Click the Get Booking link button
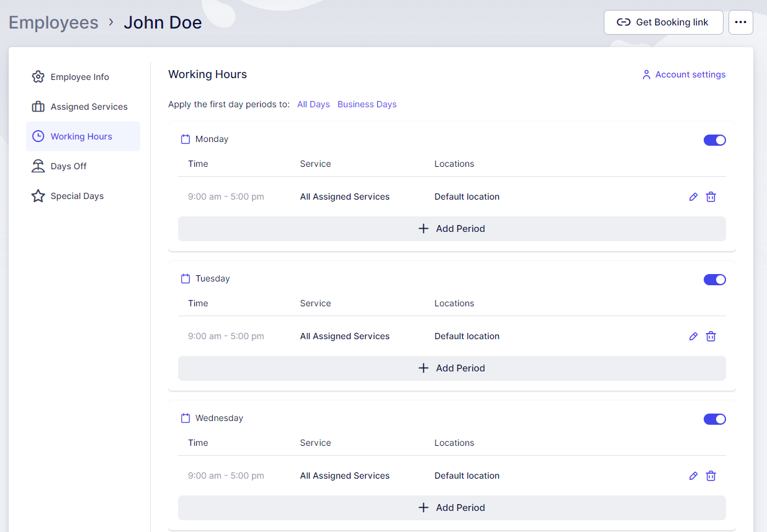Screen dimensions: 767x532 click(x=663, y=22)
